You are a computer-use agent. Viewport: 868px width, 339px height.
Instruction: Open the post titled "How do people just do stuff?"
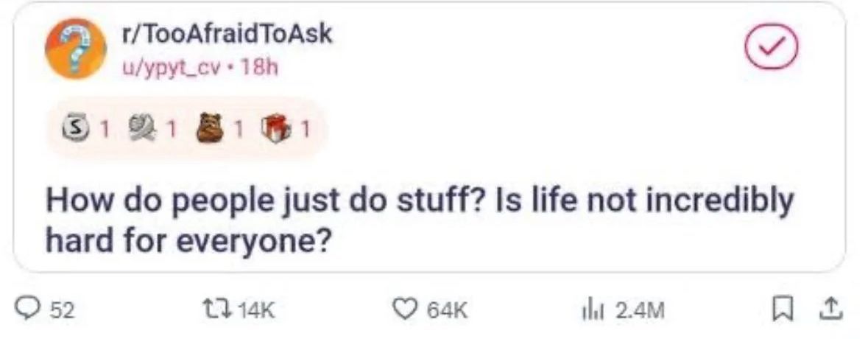click(x=420, y=220)
